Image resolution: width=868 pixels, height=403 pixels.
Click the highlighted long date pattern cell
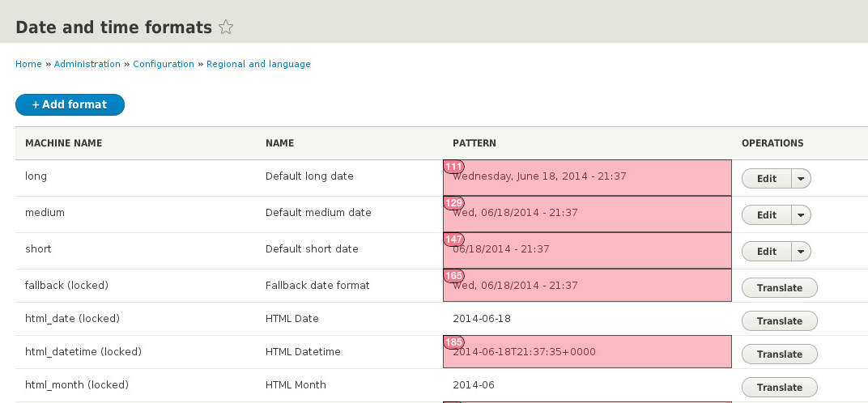pos(587,178)
